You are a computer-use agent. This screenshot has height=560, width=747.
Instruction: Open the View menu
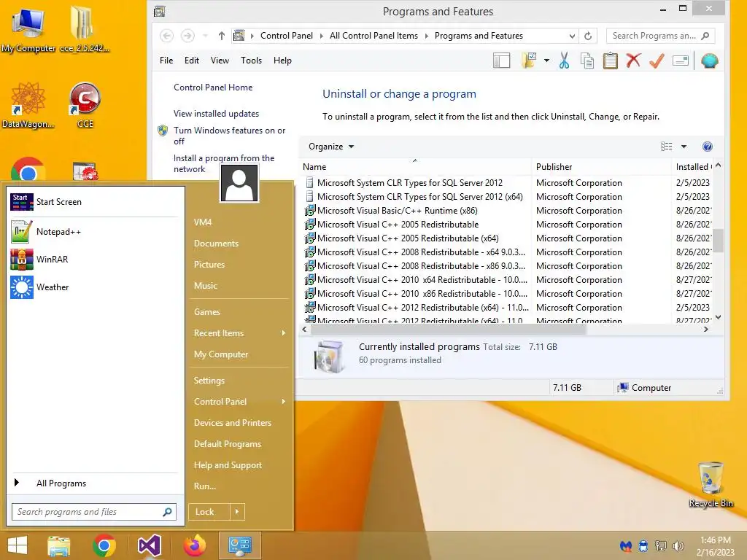coord(220,61)
